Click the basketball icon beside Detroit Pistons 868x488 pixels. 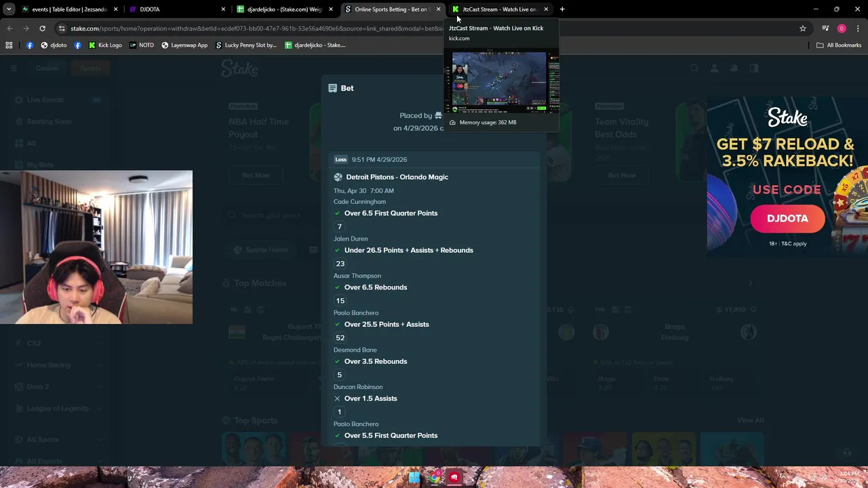click(x=338, y=177)
